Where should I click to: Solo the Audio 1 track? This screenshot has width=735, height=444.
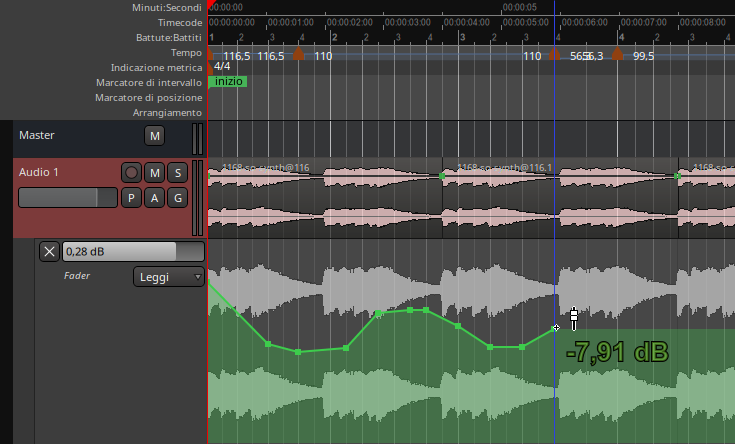pyautogui.click(x=177, y=173)
